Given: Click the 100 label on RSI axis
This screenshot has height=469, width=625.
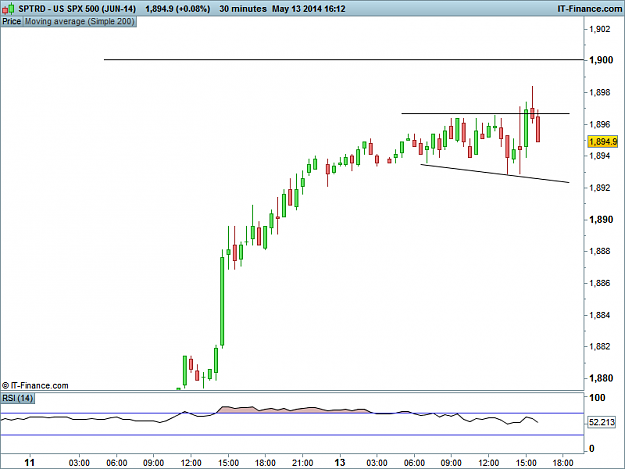Looking at the screenshot, I should tap(597, 398).
